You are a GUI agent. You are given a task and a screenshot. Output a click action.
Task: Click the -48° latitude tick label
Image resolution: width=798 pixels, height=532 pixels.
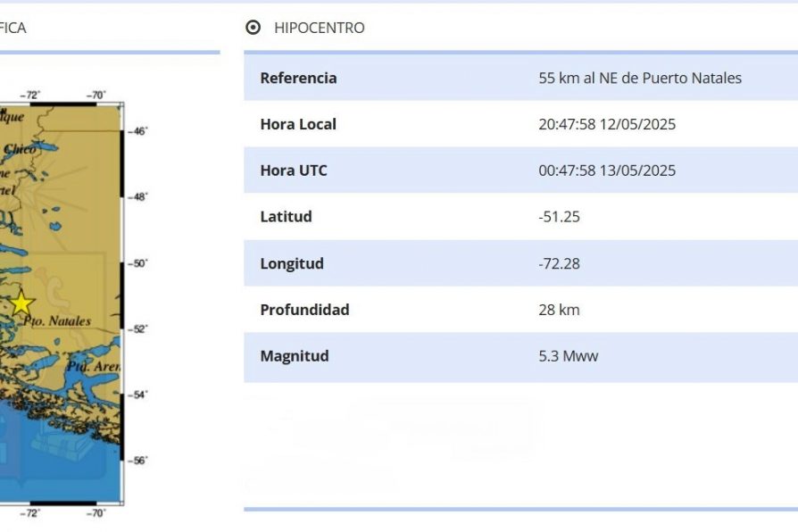click(x=137, y=197)
